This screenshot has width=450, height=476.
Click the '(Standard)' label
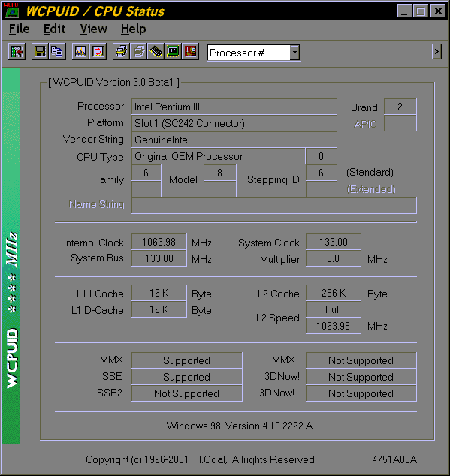point(370,173)
